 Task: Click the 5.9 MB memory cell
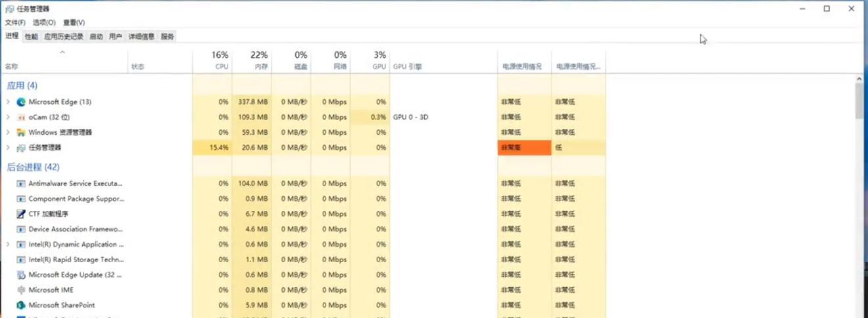pyautogui.click(x=251, y=305)
